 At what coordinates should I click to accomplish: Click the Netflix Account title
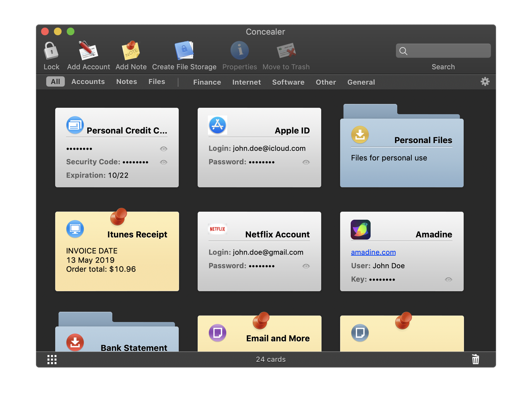tap(277, 234)
